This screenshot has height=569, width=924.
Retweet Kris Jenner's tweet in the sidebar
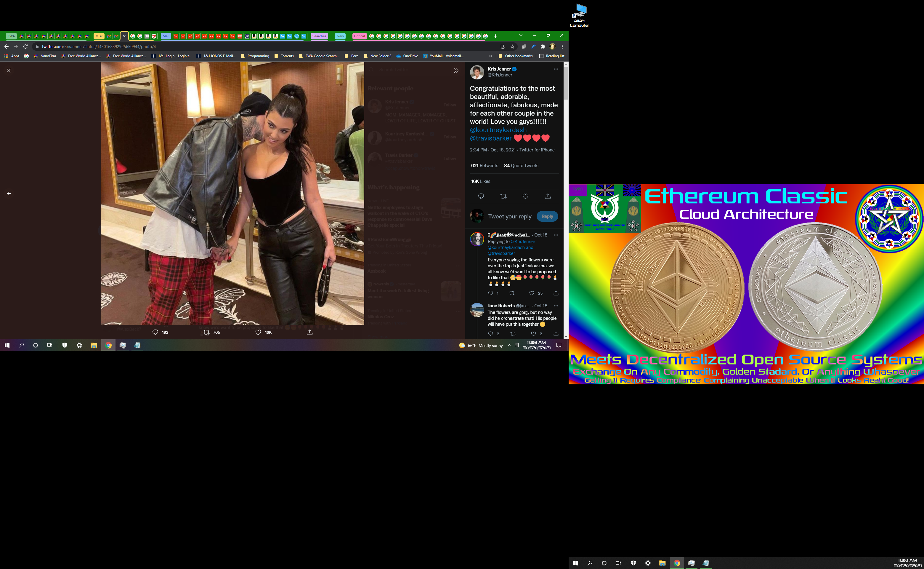[503, 196]
